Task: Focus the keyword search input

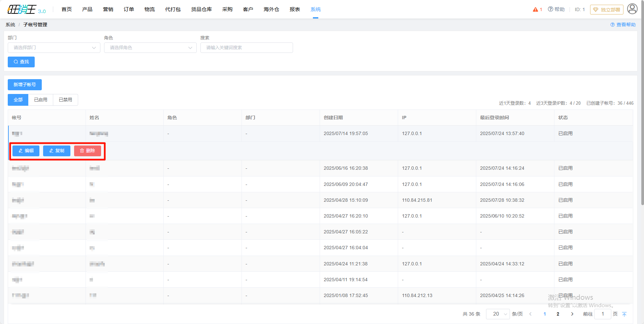Action: pos(247,47)
